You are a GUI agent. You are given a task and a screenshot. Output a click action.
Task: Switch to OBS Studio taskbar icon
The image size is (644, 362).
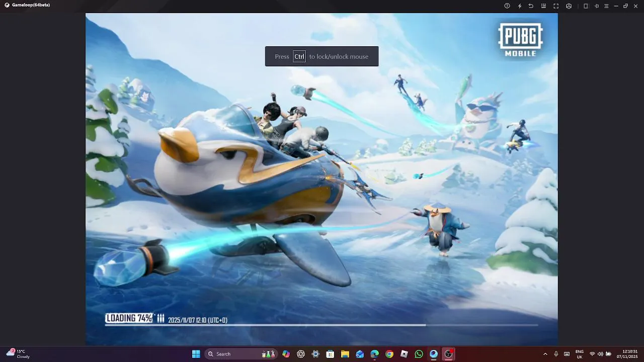[x=448, y=354]
